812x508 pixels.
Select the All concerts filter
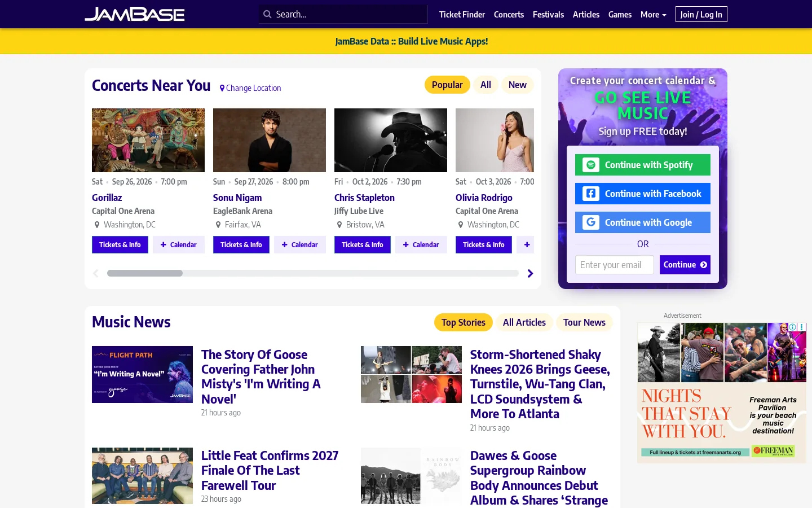(x=486, y=85)
